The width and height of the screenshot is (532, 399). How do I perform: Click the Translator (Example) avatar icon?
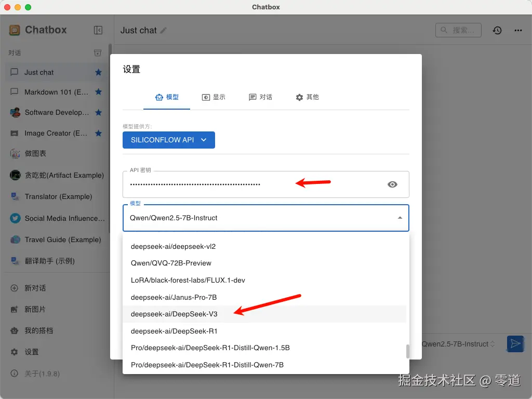click(x=15, y=196)
